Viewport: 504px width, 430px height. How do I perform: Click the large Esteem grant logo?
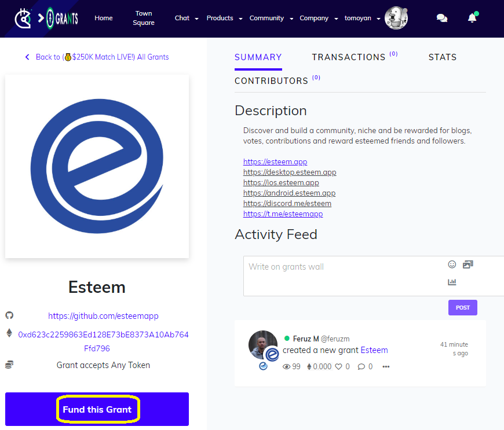point(97,166)
